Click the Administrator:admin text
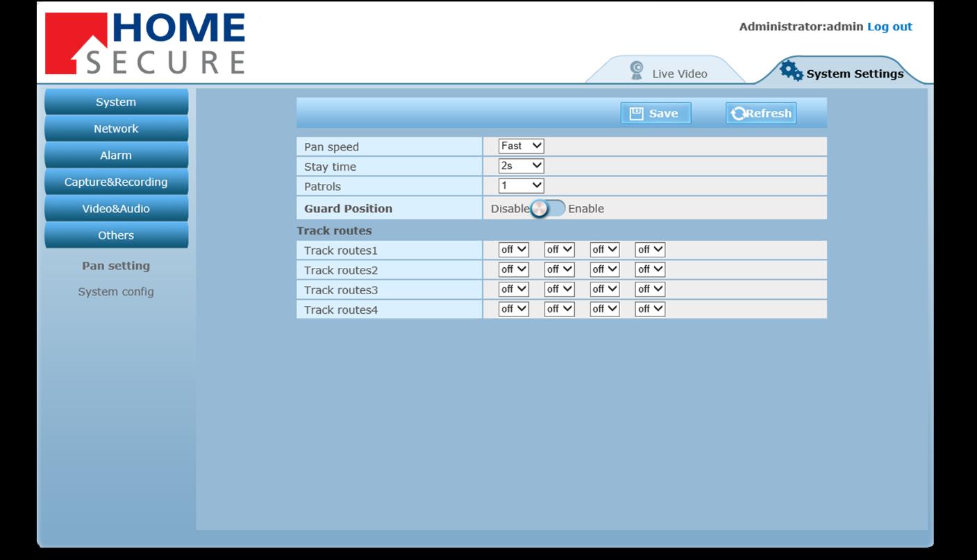The width and height of the screenshot is (977, 560). pos(801,26)
